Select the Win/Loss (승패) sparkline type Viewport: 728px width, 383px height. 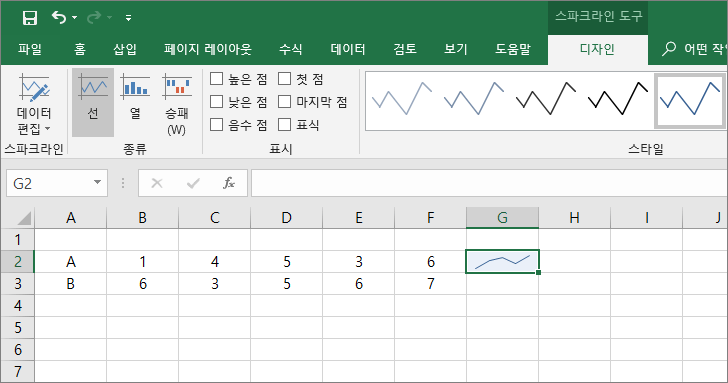(x=177, y=103)
